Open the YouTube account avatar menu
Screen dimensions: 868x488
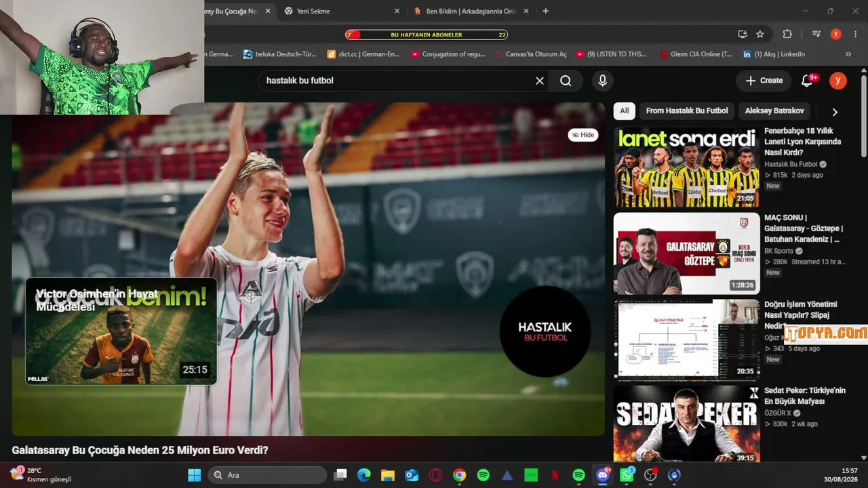838,81
